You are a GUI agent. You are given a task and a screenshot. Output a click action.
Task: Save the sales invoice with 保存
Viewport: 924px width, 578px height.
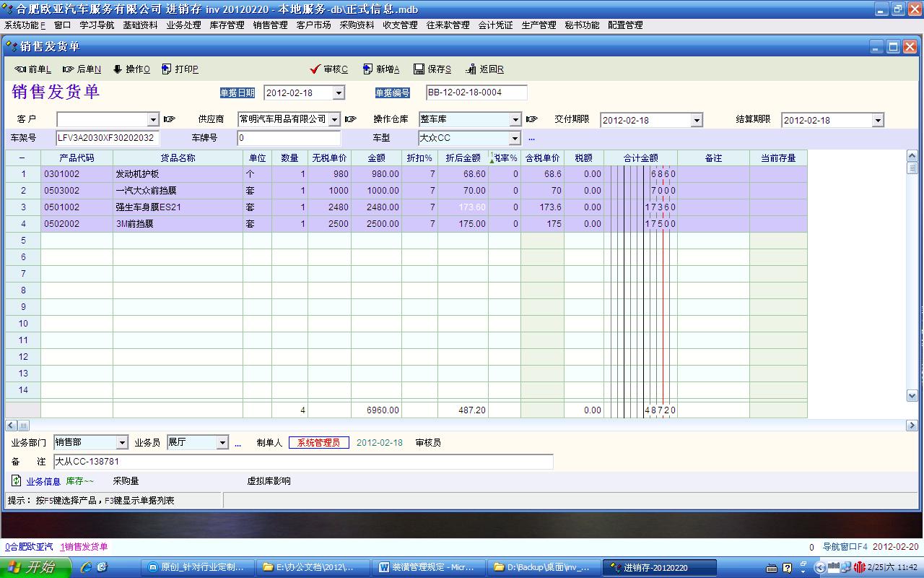tap(419, 69)
